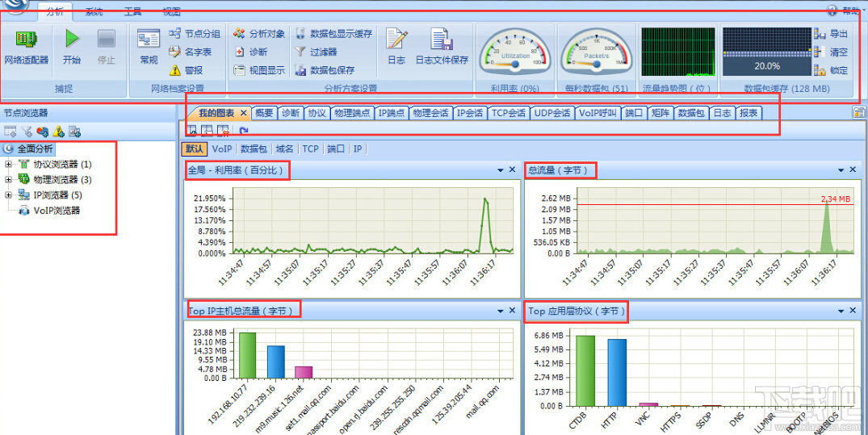This screenshot has width=868, height=435.
Task: Select the 域名 domain chart group
Action: pos(284,148)
